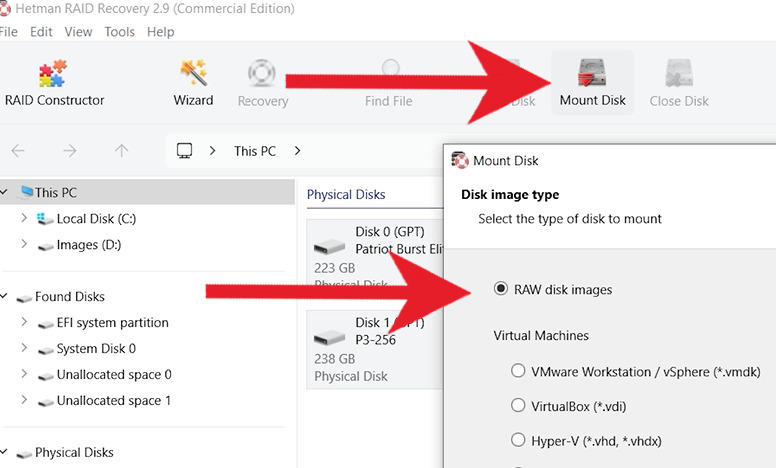776x468 pixels.
Task: Click the Physical Disks tree group icon
Action: (24, 454)
